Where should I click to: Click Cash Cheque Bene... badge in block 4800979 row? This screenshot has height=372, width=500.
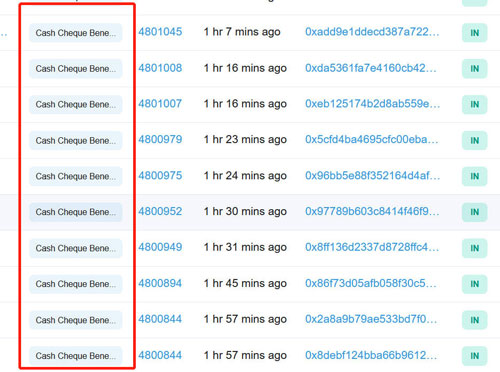pyautogui.click(x=76, y=141)
